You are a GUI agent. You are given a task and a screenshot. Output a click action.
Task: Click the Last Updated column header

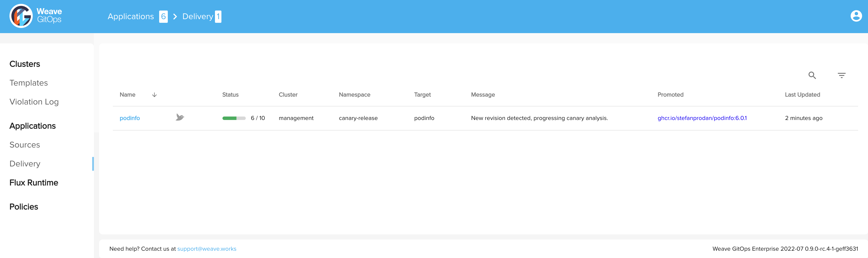click(803, 95)
